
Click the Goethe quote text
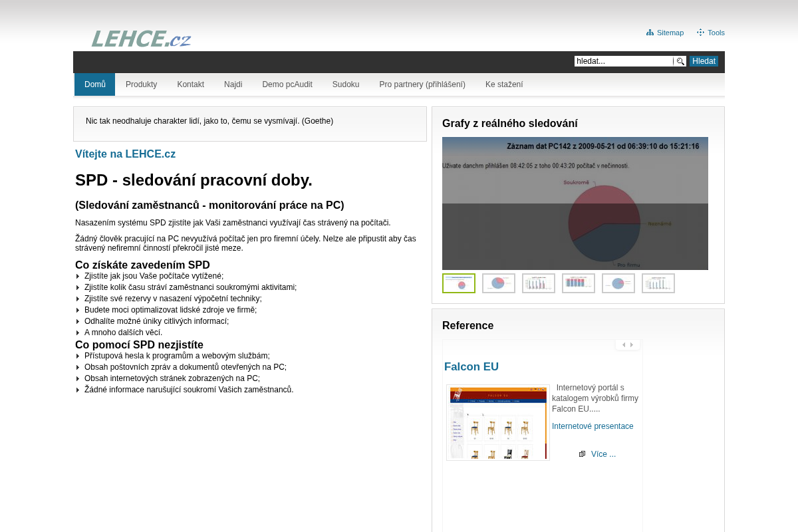point(209,121)
